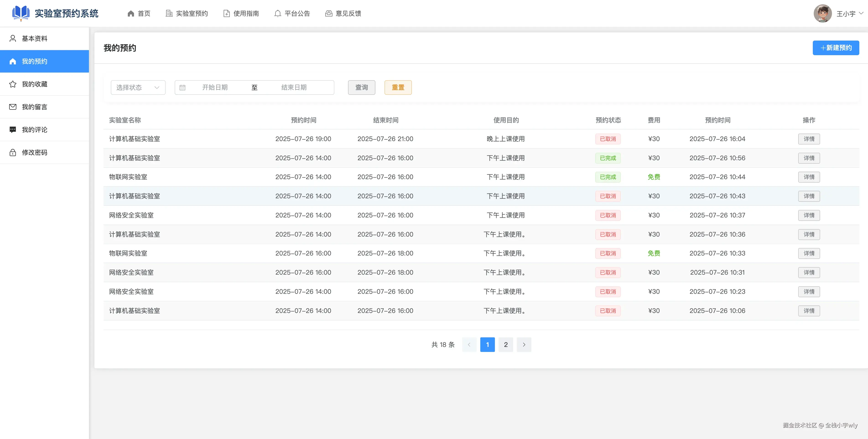Click the calendar icon in date range
Viewport: 868px width, 439px height.
coord(182,88)
